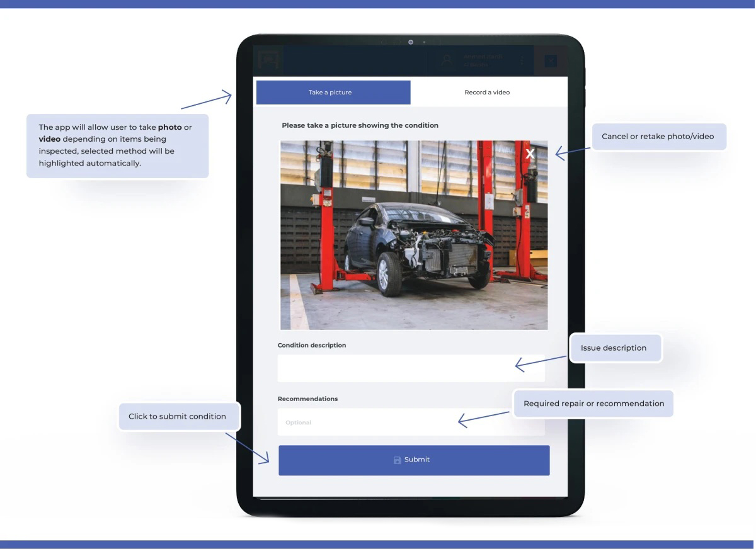This screenshot has width=756, height=549.
Task: Click the 'Issue description' callout box
Action: 614,348
